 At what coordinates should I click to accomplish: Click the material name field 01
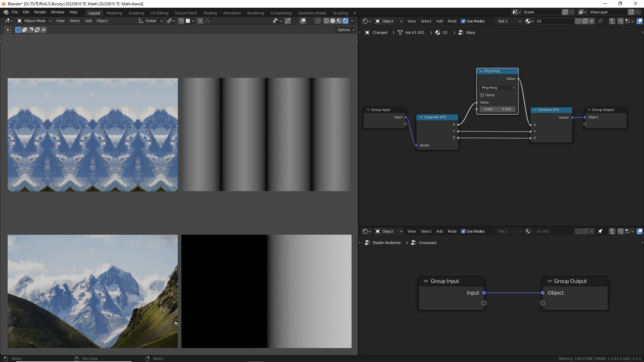[555, 21]
